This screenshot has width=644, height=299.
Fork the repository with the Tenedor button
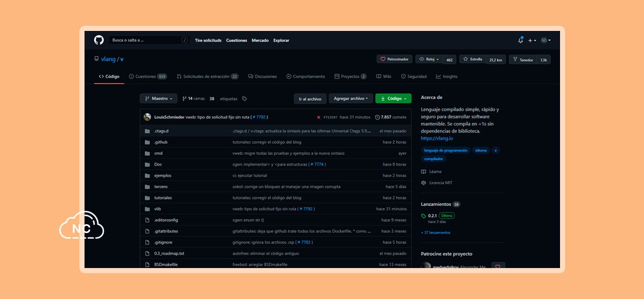[x=522, y=59]
